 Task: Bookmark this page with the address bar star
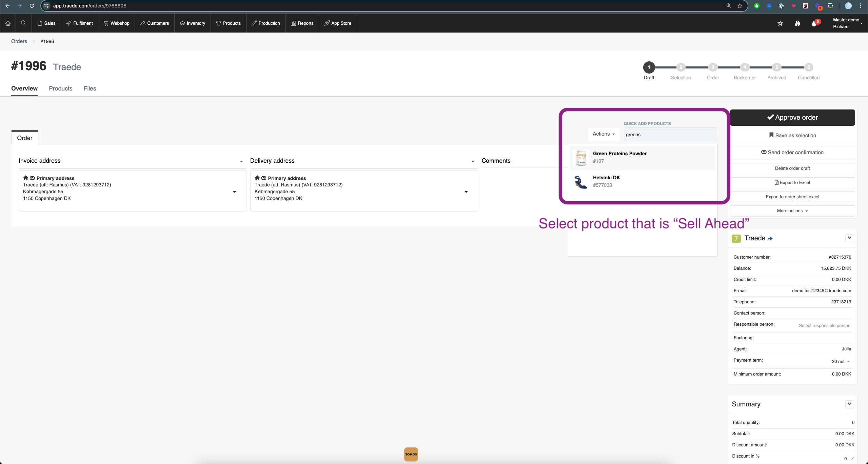pyautogui.click(x=740, y=6)
